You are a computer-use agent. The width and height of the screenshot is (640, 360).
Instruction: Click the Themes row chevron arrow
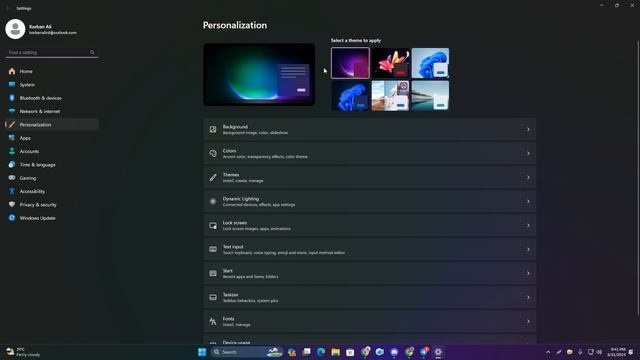pos(527,178)
